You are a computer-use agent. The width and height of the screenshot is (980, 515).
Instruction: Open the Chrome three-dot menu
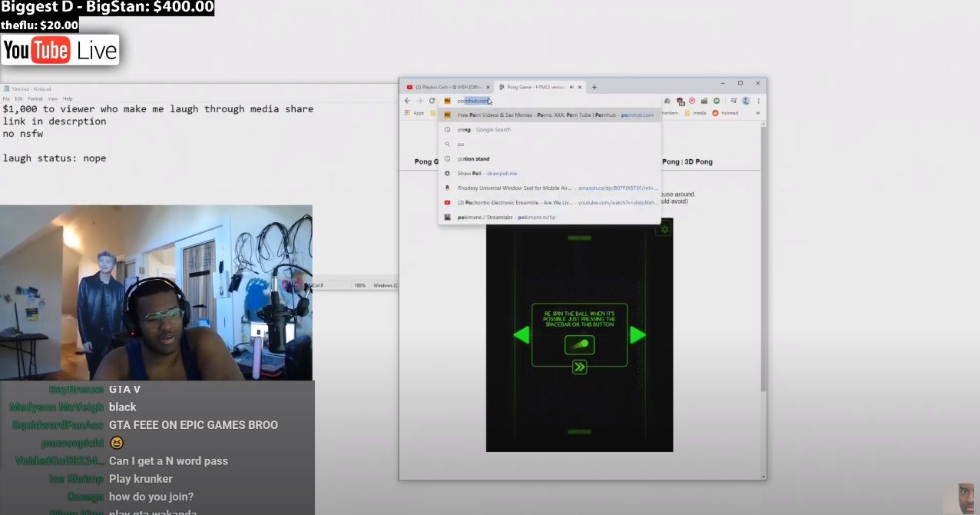click(x=759, y=101)
